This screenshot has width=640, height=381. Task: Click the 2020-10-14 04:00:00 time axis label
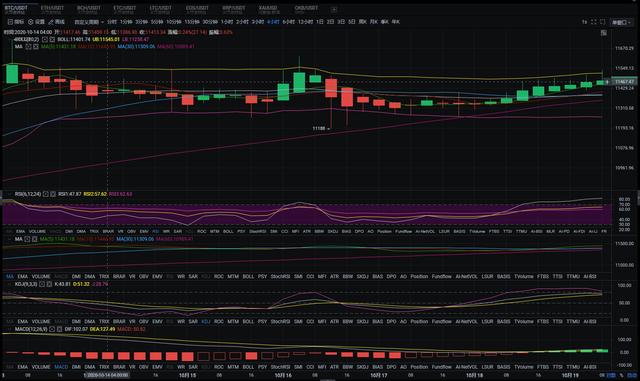click(x=107, y=375)
